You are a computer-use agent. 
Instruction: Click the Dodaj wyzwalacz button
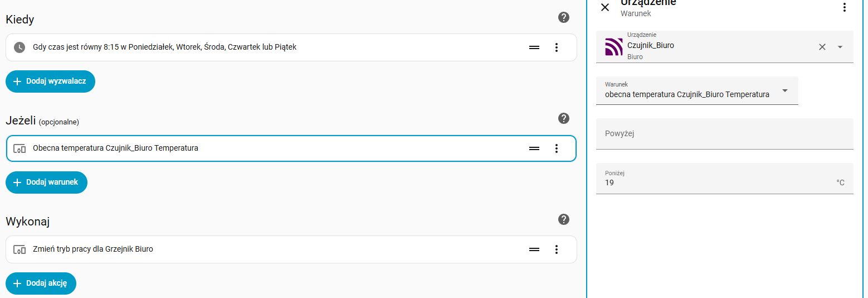click(50, 81)
